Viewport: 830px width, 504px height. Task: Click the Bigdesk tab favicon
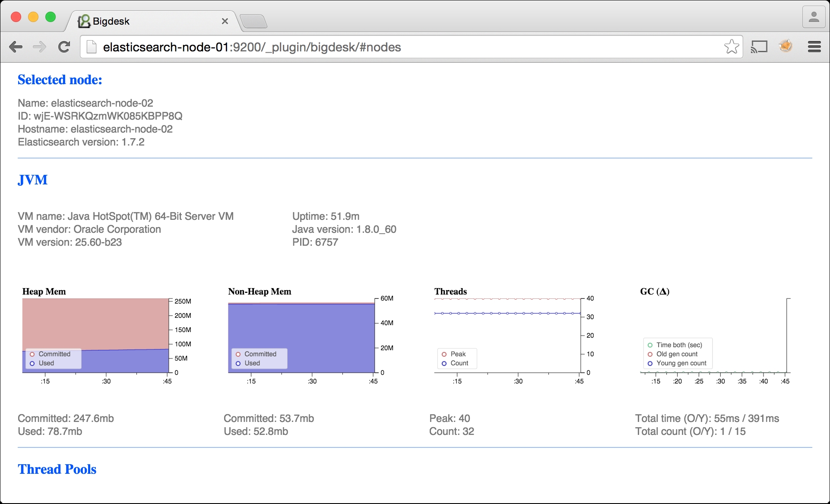(84, 21)
